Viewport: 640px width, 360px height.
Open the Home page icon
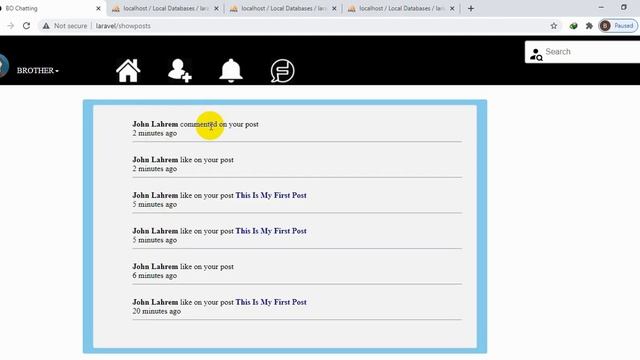pyautogui.click(x=128, y=71)
